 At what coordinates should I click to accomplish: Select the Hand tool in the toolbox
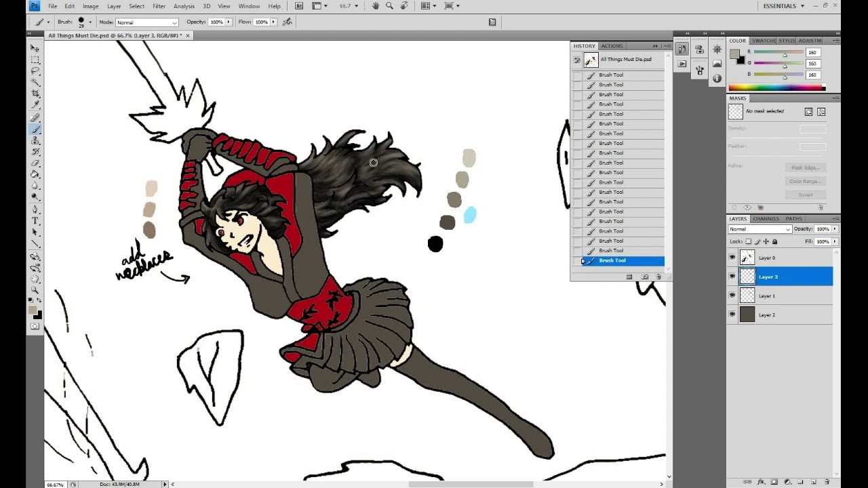[35, 279]
